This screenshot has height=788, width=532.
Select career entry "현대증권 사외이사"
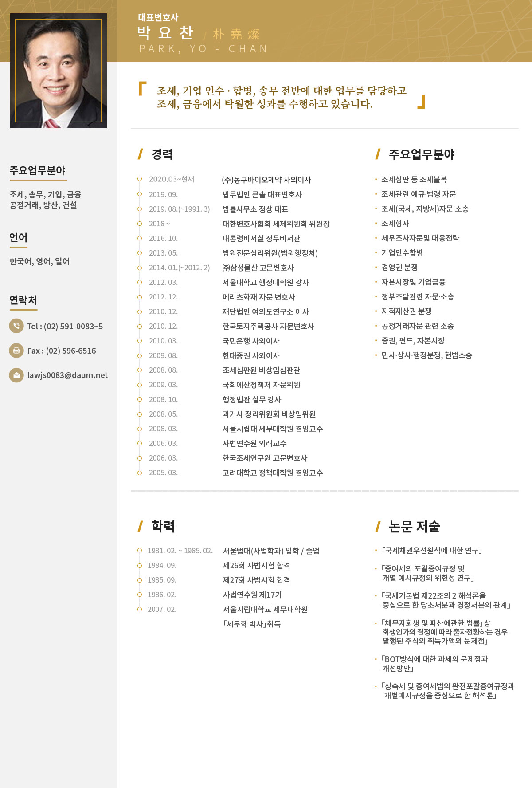click(x=251, y=355)
